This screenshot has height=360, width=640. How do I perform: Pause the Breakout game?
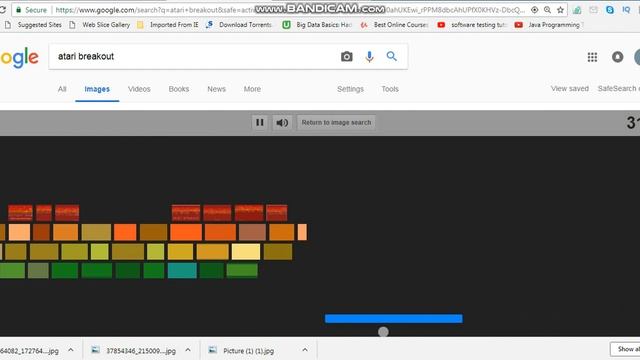point(260,122)
